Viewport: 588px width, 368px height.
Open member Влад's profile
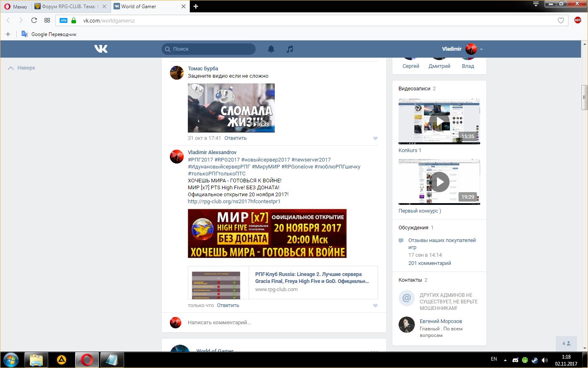pyautogui.click(x=468, y=66)
